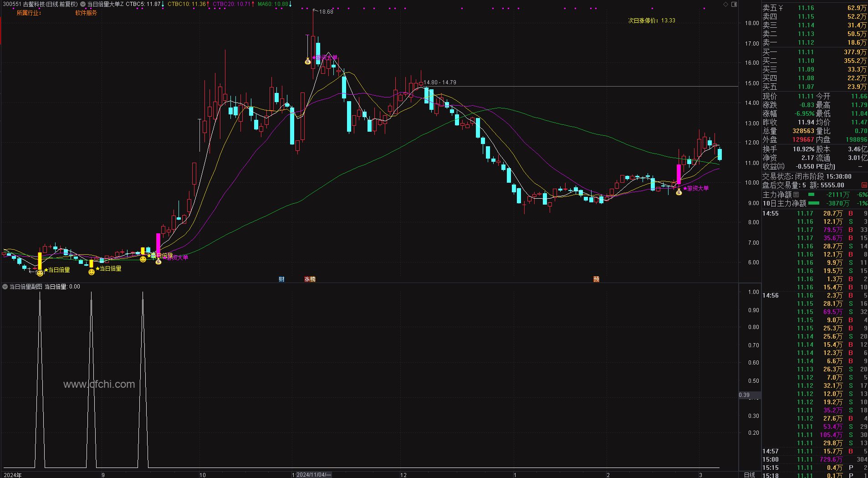Select the 卖一 price 11.12
The height and width of the screenshot is (478, 868).
coord(806,42)
